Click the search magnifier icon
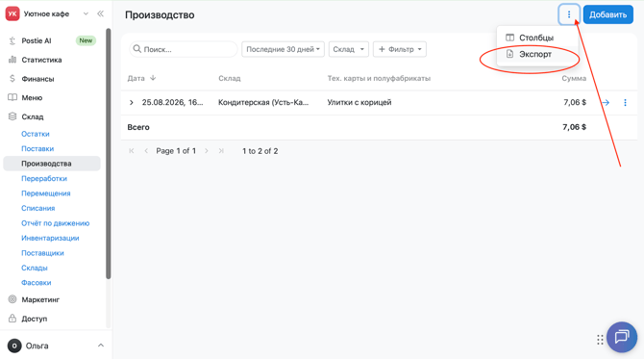Image resolution: width=644 pixels, height=359 pixels. pos(137,49)
